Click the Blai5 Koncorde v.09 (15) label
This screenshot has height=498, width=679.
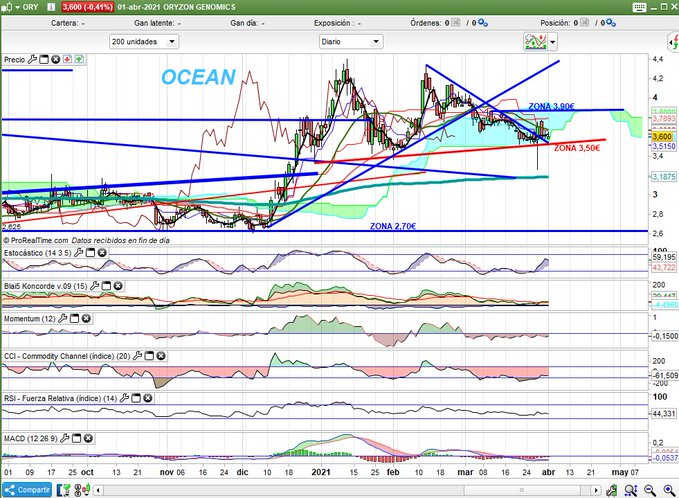tap(45, 286)
